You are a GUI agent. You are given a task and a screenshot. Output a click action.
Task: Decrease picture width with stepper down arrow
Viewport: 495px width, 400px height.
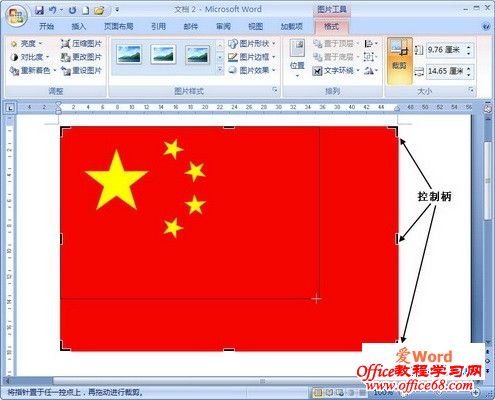(469, 74)
